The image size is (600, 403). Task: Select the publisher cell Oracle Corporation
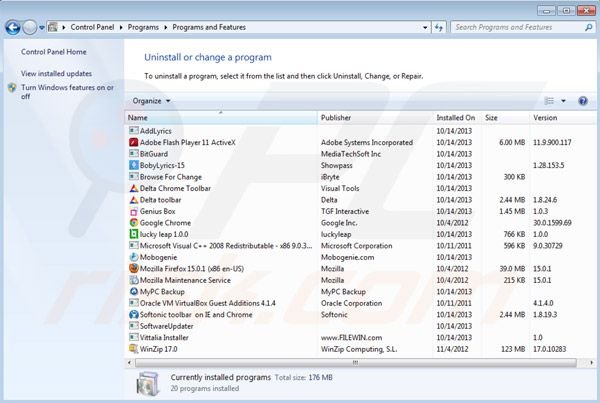[351, 303]
